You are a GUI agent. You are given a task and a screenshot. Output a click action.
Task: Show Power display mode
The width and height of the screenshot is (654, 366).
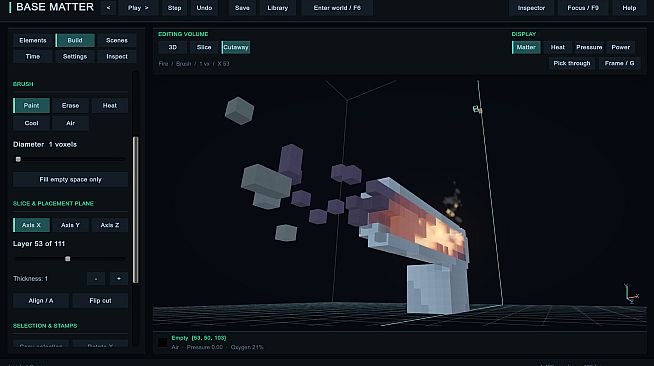coord(621,47)
